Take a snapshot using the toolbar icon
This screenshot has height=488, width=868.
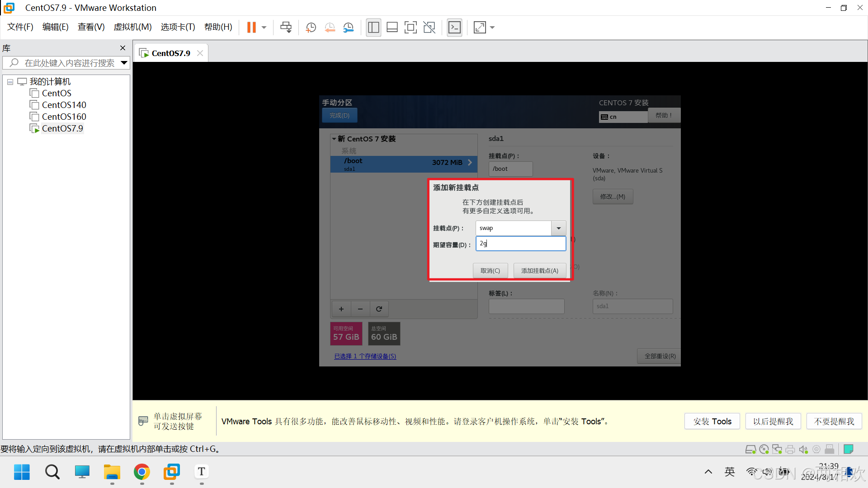pyautogui.click(x=311, y=28)
